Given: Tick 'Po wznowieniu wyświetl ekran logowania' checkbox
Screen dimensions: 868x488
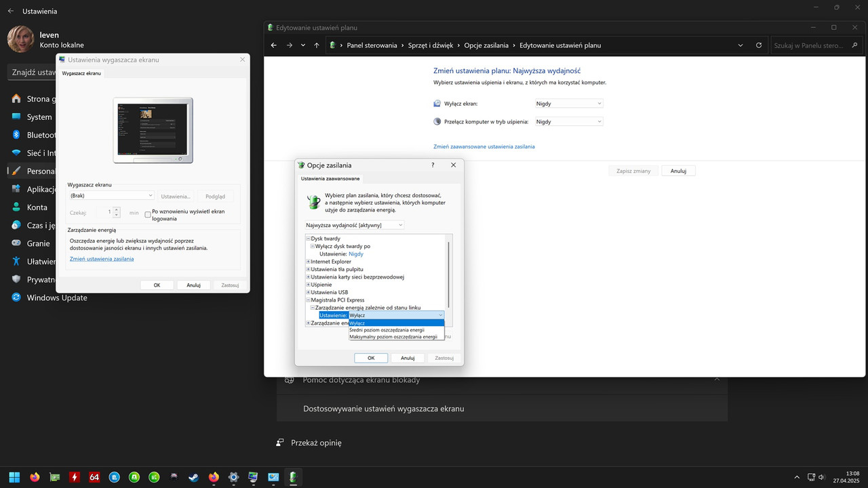Looking at the screenshot, I should tap(148, 214).
